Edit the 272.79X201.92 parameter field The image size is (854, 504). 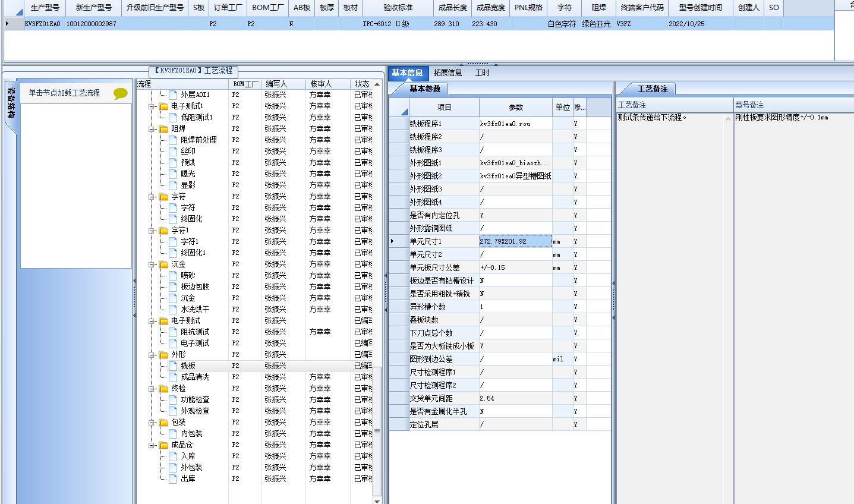516,241
